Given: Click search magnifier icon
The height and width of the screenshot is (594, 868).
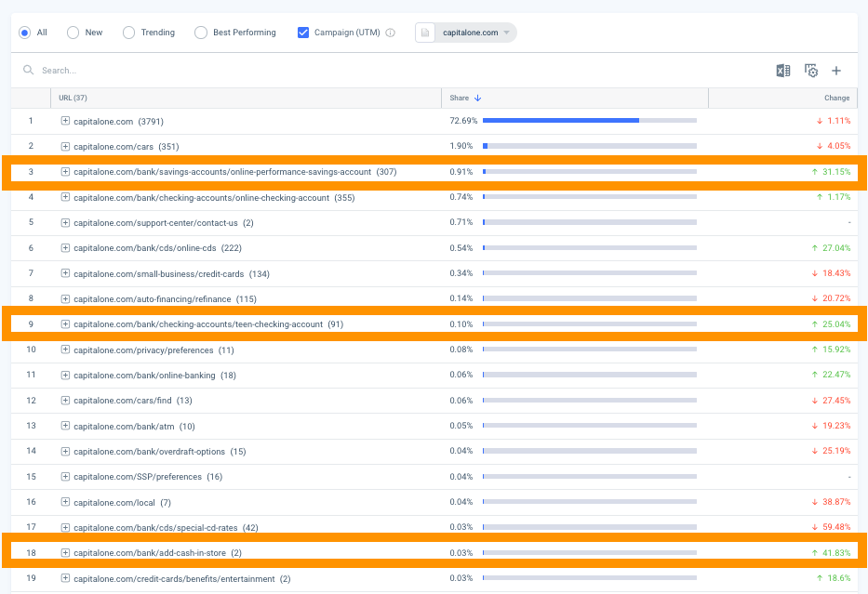Looking at the screenshot, I should (x=28, y=71).
